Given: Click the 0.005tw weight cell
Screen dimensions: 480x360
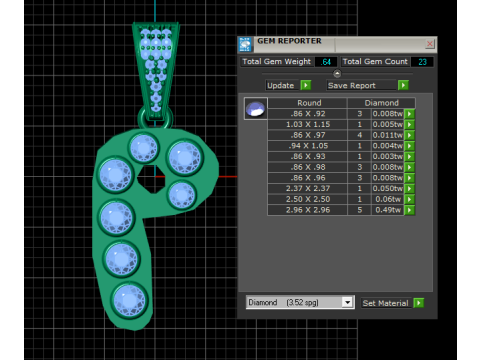Looking at the screenshot, I should [388, 124].
